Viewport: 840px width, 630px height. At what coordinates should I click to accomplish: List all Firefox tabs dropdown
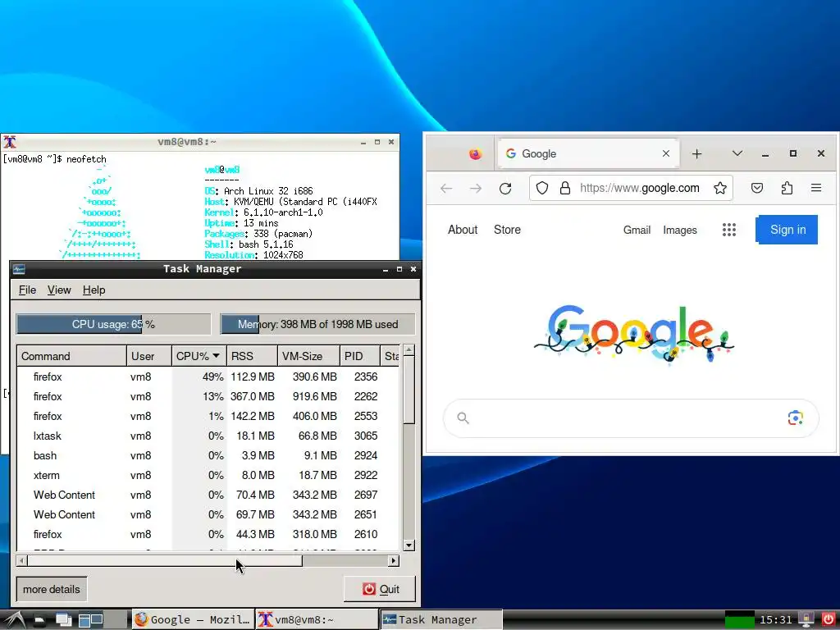[x=737, y=153]
